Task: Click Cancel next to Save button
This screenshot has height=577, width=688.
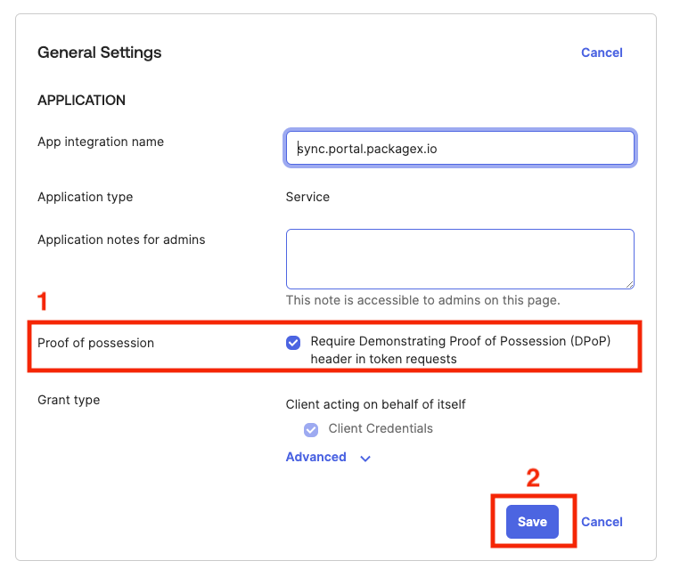Action: tap(602, 521)
